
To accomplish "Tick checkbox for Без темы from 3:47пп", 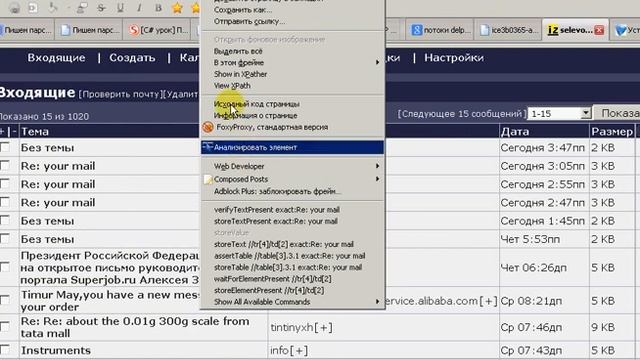I will (5, 147).
